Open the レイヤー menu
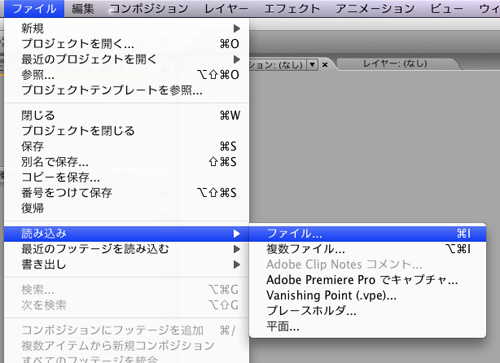This screenshot has height=363, width=500. [x=226, y=9]
